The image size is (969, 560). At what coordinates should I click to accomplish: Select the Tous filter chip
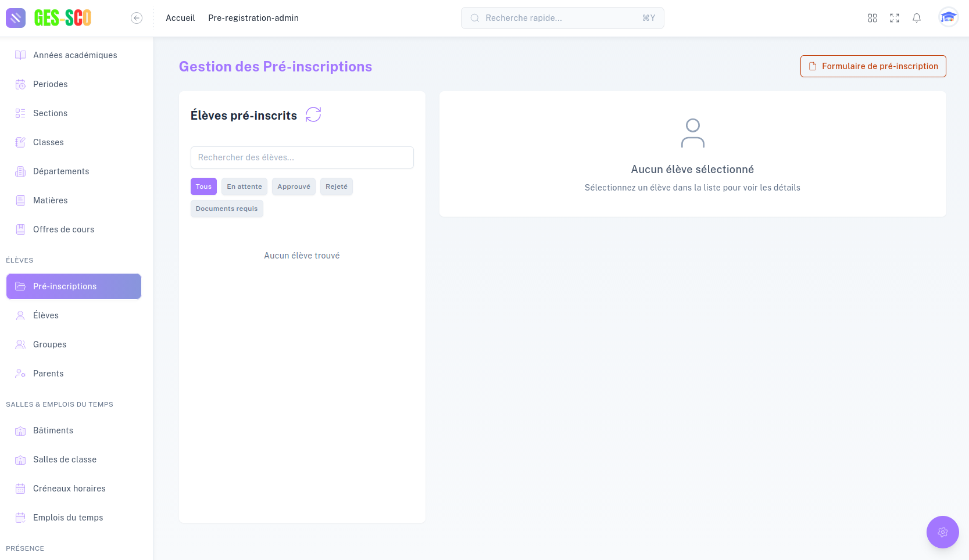pyautogui.click(x=203, y=186)
